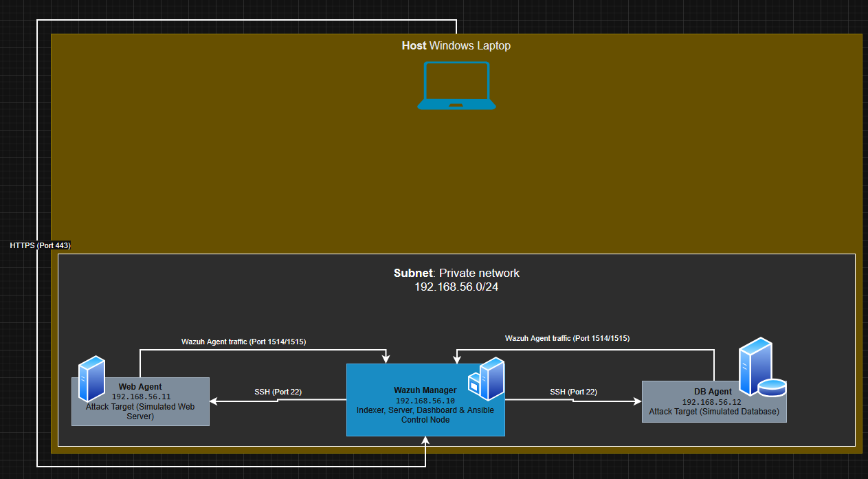Click the 'Host Windows Laptop' title
This screenshot has width=868, height=479.
point(456,46)
